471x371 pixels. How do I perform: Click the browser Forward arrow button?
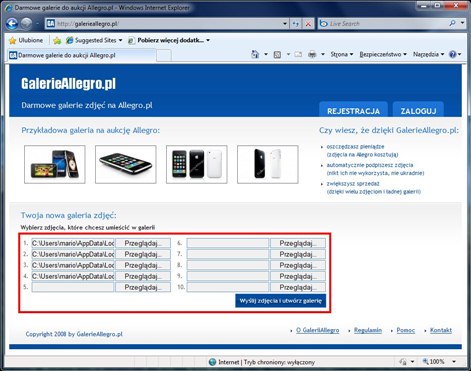pyautogui.click(x=26, y=24)
